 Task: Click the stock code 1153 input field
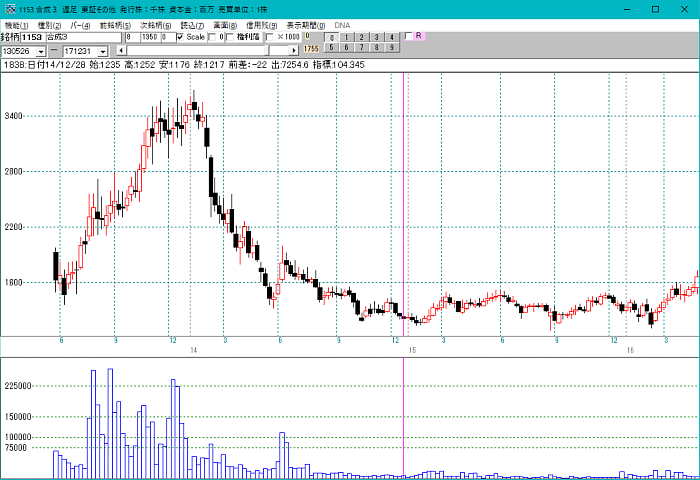(33, 37)
